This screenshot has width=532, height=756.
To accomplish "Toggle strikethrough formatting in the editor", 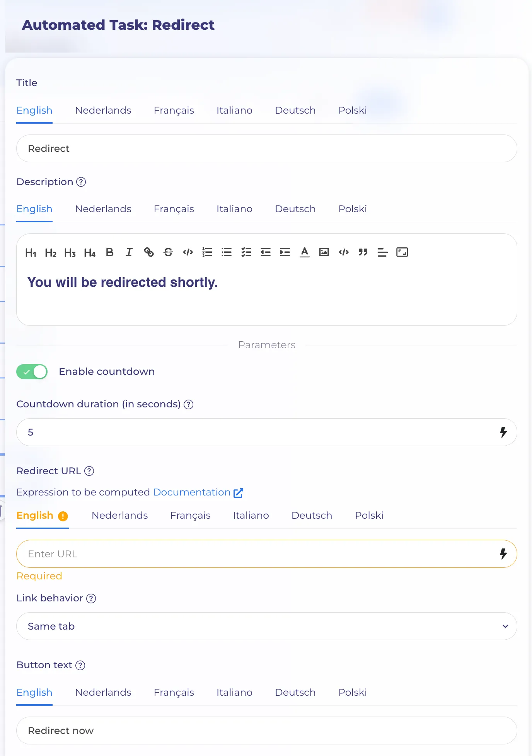I will pyautogui.click(x=168, y=252).
